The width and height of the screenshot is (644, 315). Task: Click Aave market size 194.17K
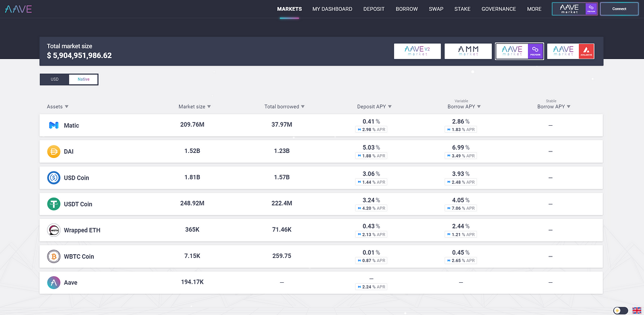coord(192,282)
